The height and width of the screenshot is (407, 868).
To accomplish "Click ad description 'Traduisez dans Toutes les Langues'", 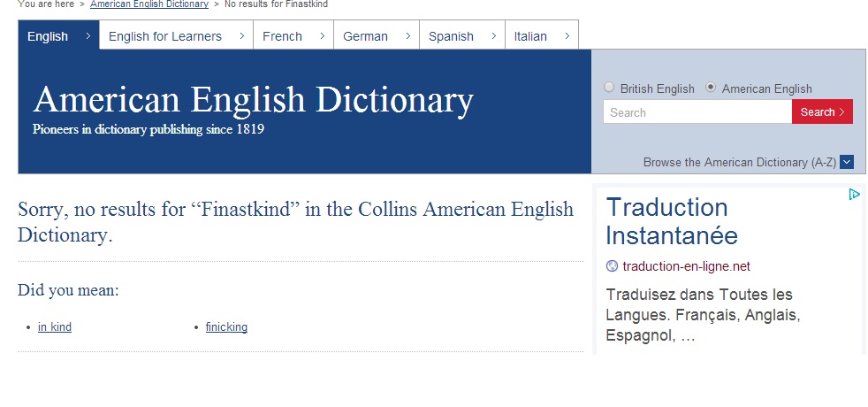I will [x=703, y=314].
